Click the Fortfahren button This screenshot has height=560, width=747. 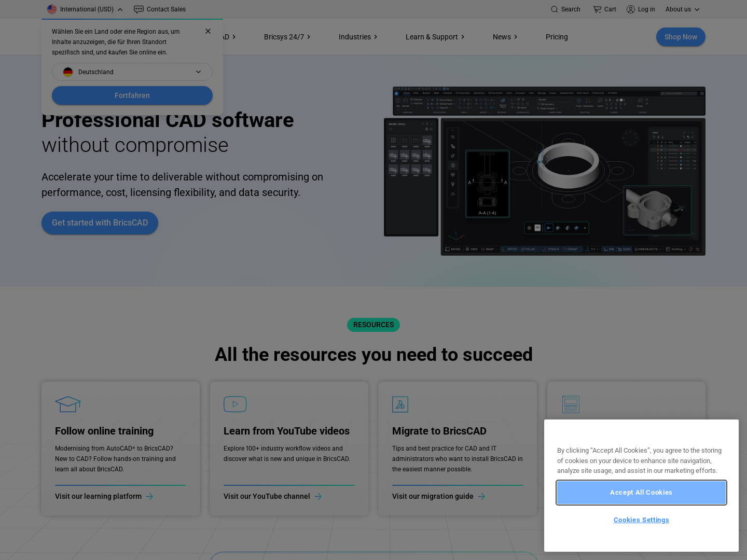(132, 95)
